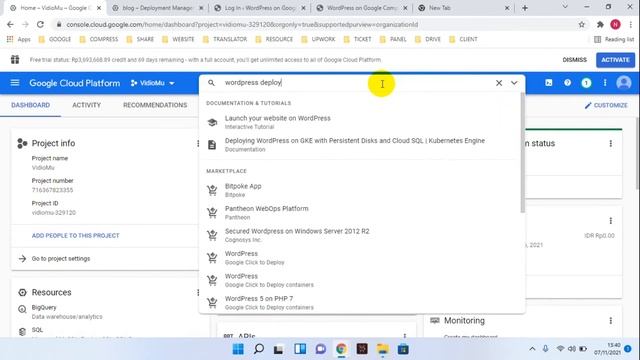Open the Monitoring card three-dot menu
The image size is (640, 360).
(611, 321)
